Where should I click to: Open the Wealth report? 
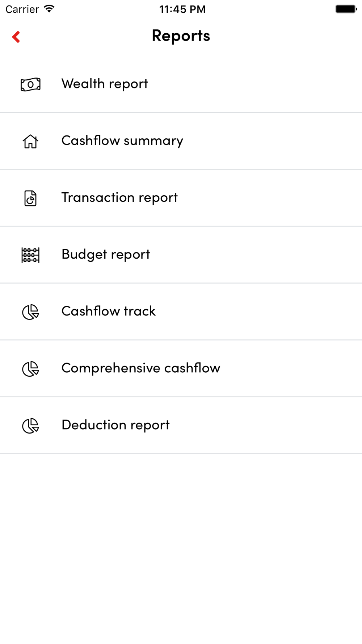click(x=181, y=84)
